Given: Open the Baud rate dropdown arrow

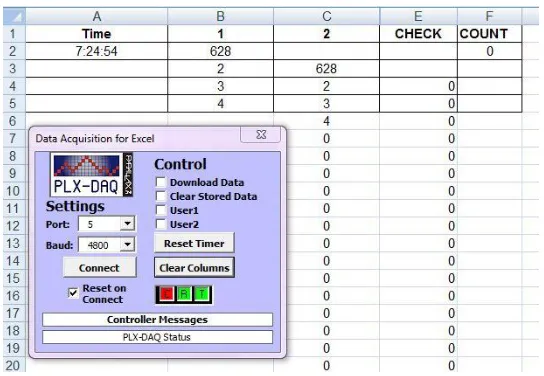Looking at the screenshot, I should point(128,245).
